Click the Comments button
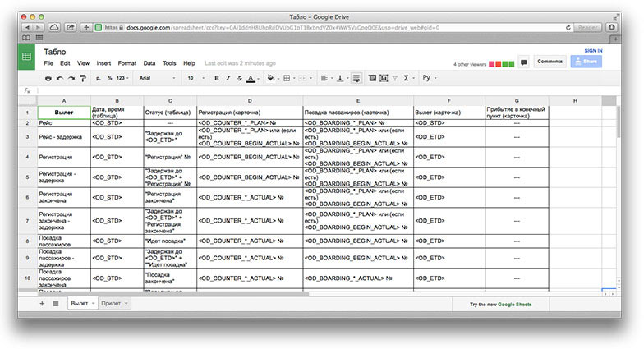This screenshot has height=349, width=644. click(550, 61)
